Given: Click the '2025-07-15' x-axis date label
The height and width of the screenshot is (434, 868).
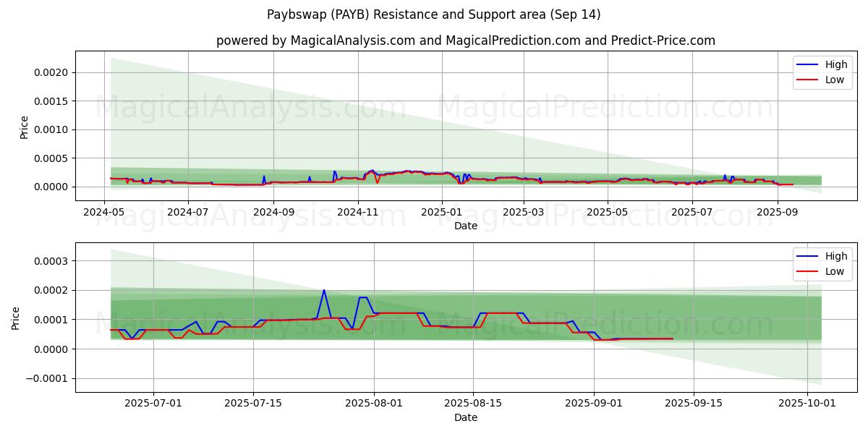Looking at the screenshot, I should click(x=252, y=404).
